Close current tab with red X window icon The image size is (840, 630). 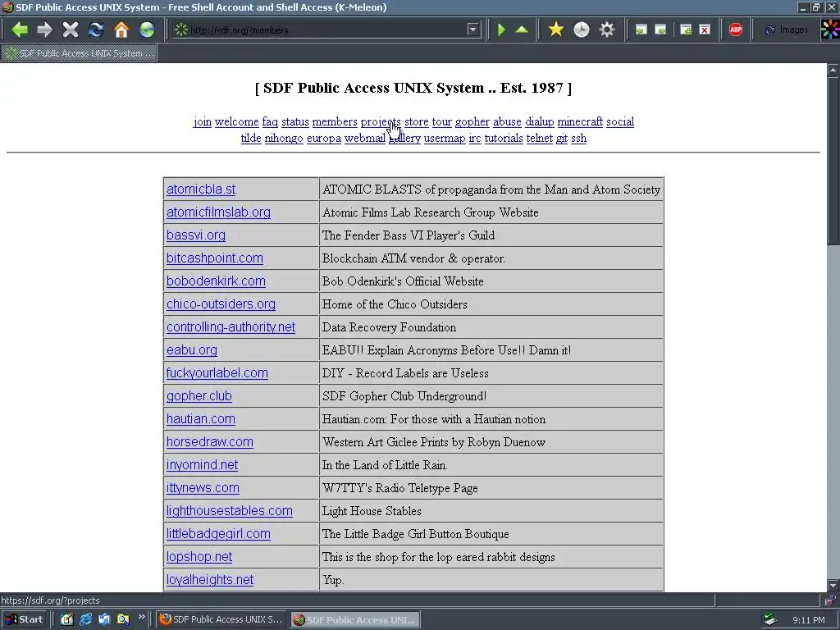pyautogui.click(x=705, y=30)
